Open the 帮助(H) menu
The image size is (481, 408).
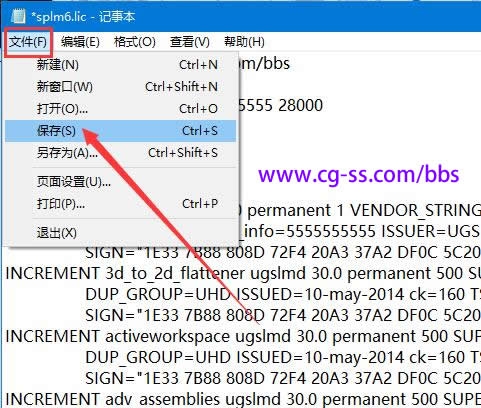click(244, 42)
